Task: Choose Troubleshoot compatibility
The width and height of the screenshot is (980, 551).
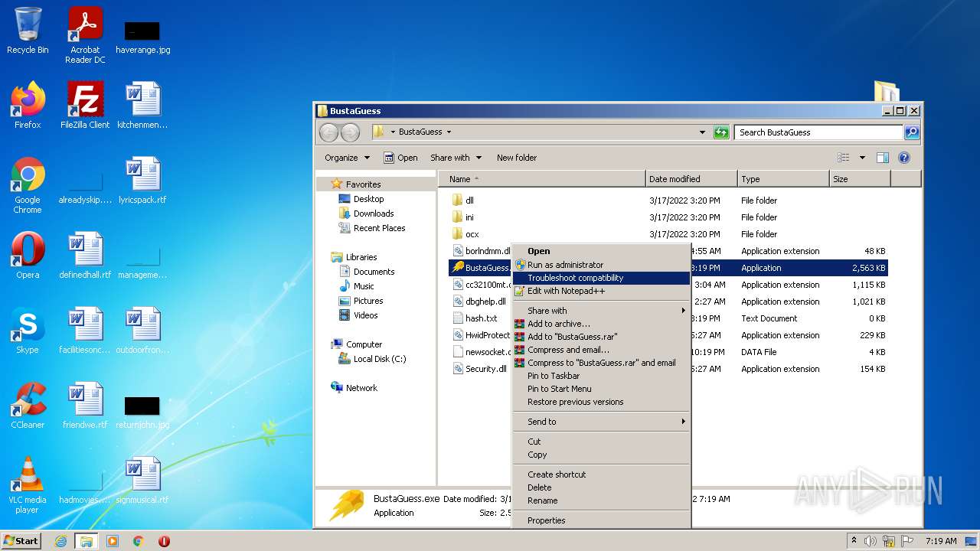Action: click(601, 278)
